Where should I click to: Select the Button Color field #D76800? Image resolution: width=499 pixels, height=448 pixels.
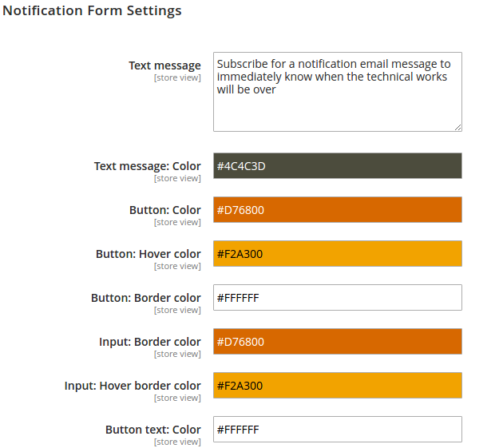[x=338, y=209]
